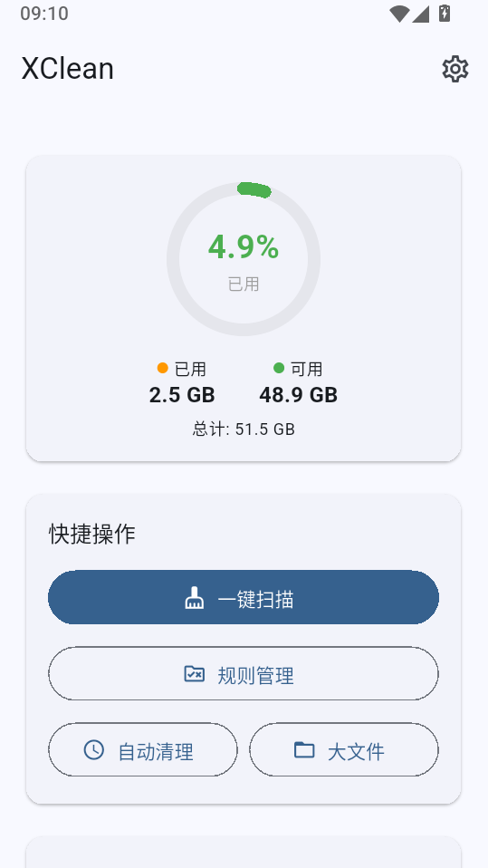Tap the Wi-Fi status bar icon
This screenshot has width=488, height=868.
(399, 14)
